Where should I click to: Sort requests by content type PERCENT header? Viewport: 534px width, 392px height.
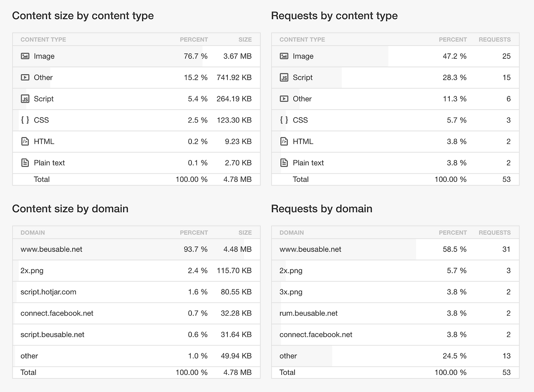[x=453, y=40]
